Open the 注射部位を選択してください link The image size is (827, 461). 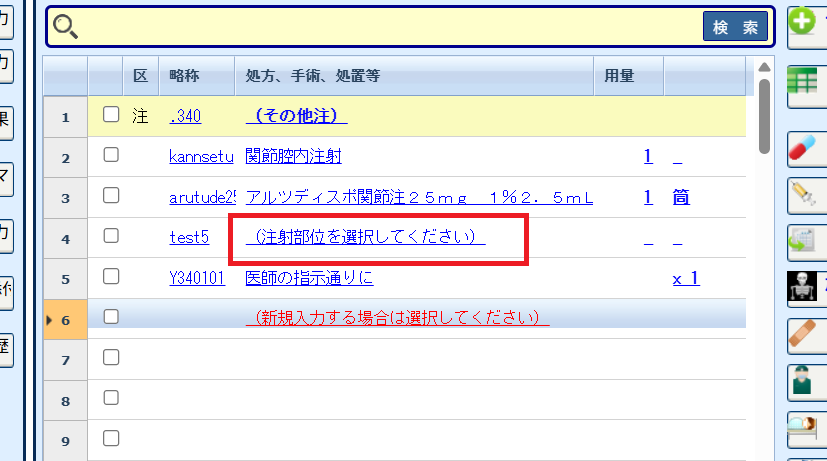coord(365,237)
